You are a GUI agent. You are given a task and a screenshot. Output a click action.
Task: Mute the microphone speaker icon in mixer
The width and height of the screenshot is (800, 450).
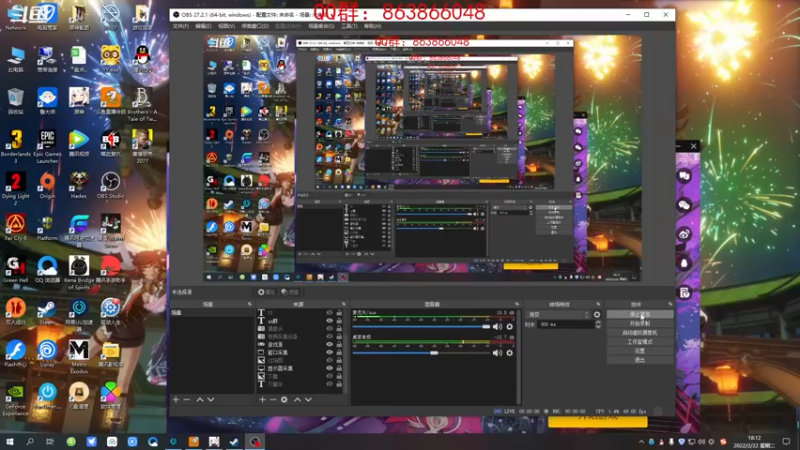point(497,327)
